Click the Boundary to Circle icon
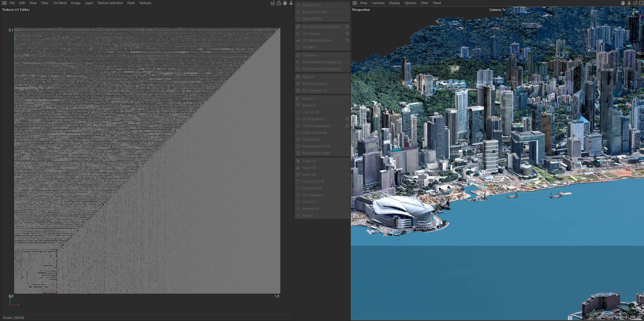644x321 pixels. point(298,146)
